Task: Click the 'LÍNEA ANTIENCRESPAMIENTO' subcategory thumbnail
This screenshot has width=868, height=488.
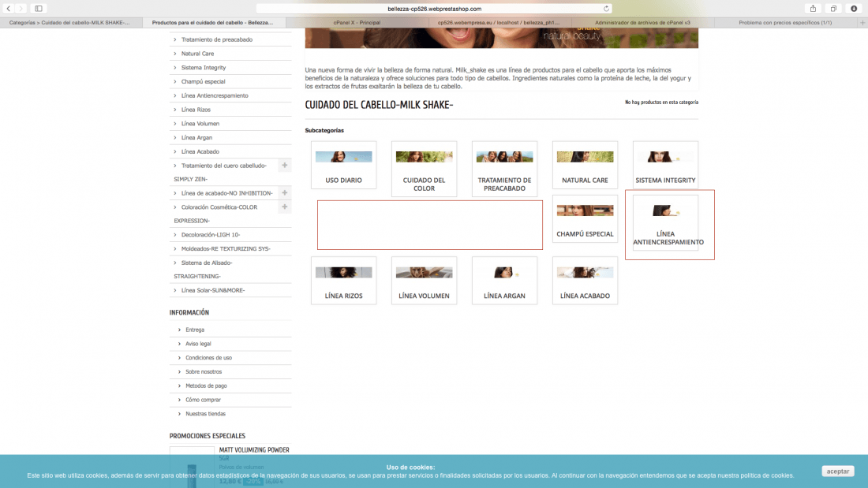Action: [x=665, y=210]
